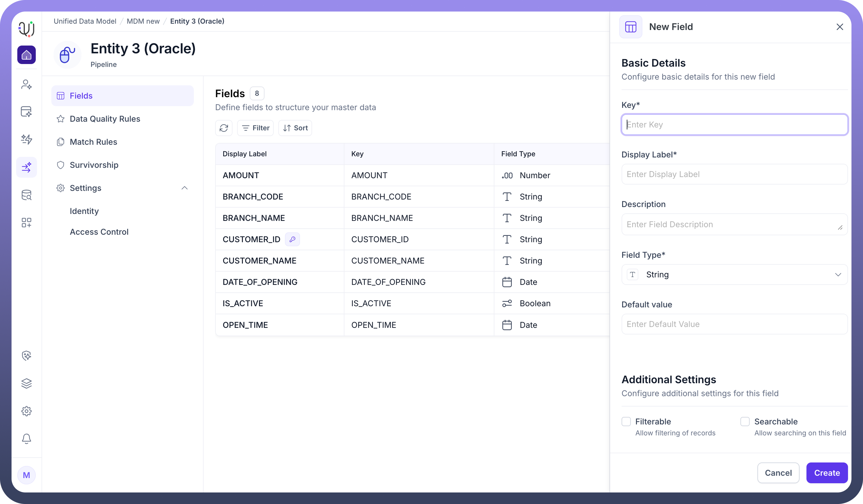Open the Match Rules section
863x504 pixels.
[93, 142]
